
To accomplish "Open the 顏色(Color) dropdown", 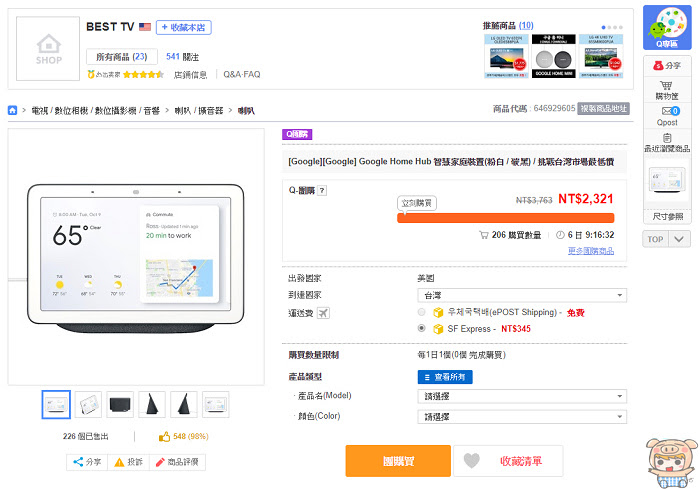I will pyautogui.click(x=522, y=417).
